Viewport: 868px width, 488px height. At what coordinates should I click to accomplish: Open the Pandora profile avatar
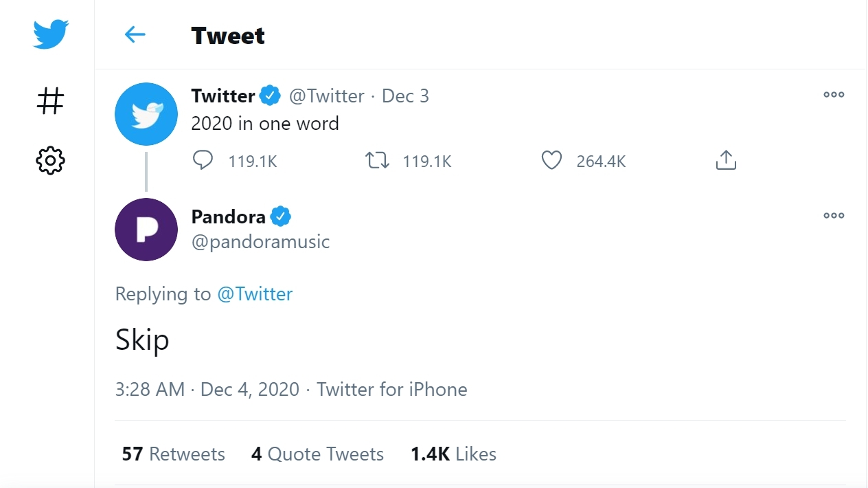click(x=146, y=230)
